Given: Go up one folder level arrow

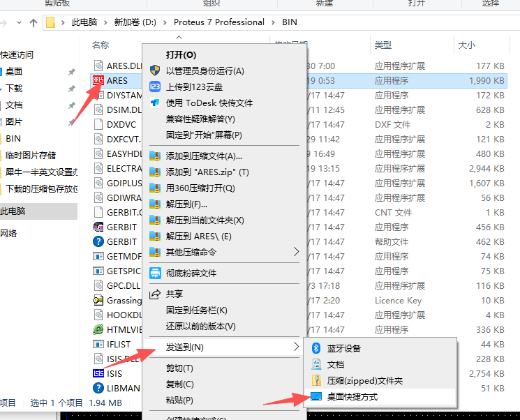Looking at the screenshot, I should pos(34,22).
